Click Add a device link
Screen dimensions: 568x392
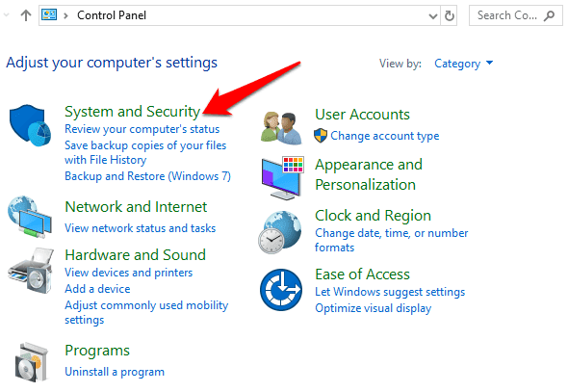(x=97, y=289)
